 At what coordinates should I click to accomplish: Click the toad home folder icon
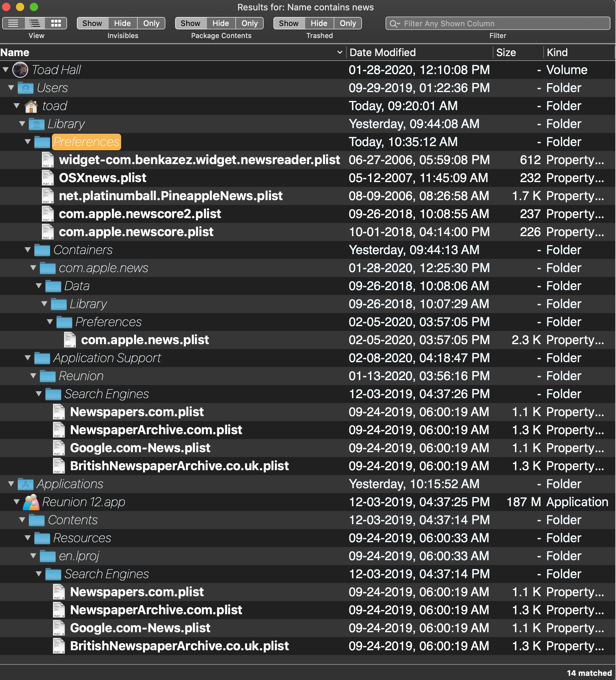tap(31, 106)
